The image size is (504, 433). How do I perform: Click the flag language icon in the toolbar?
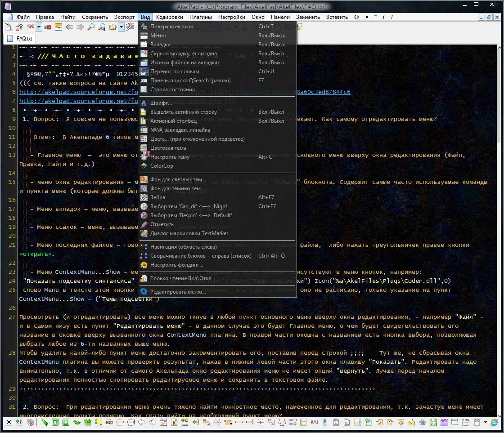tap(130, 27)
